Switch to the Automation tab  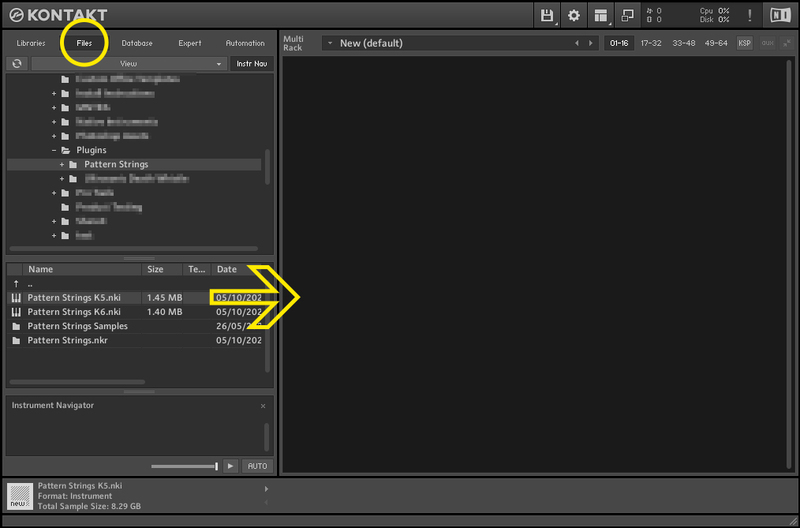[x=245, y=43]
